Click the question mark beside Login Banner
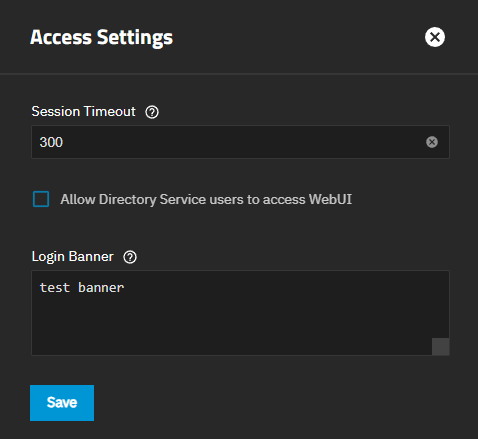 (130, 257)
